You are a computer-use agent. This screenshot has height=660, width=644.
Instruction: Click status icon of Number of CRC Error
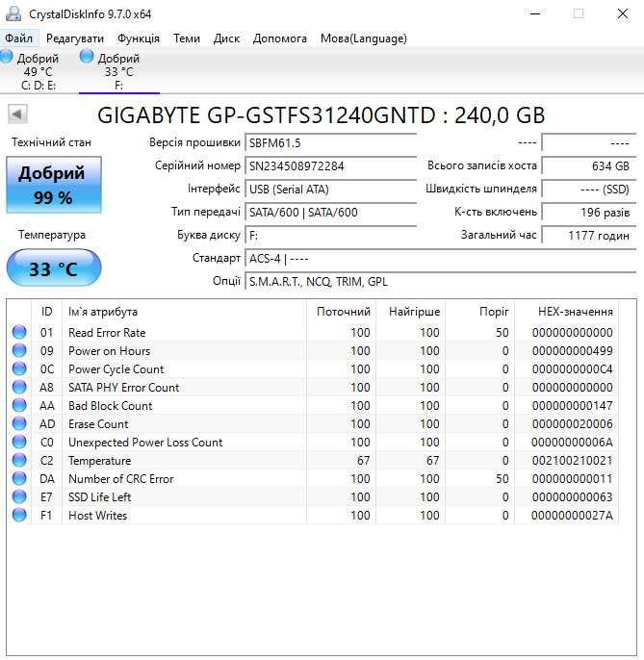[19, 478]
